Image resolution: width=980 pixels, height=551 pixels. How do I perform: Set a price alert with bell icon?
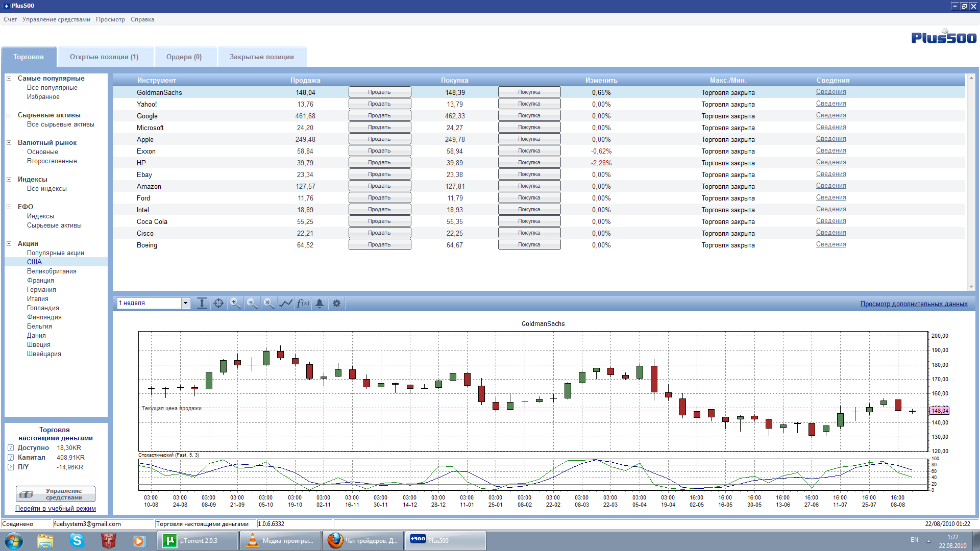[320, 304]
